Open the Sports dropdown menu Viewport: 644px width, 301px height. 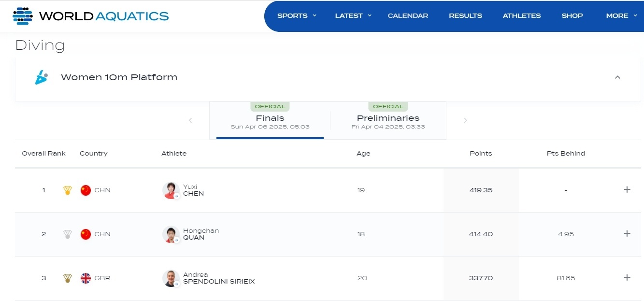[x=296, y=16]
